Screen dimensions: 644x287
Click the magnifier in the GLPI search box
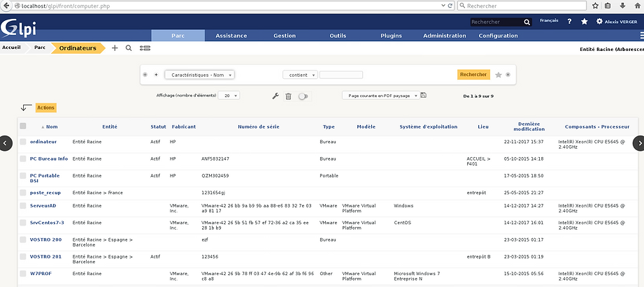pos(527,22)
